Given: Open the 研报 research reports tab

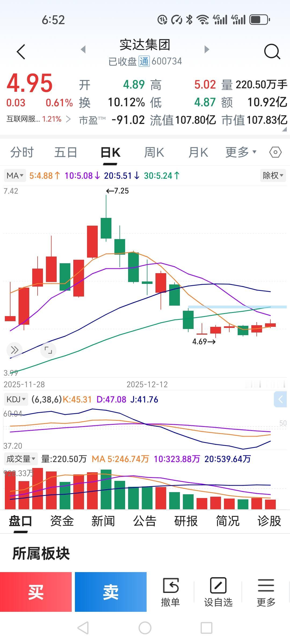Looking at the screenshot, I should [186, 521].
